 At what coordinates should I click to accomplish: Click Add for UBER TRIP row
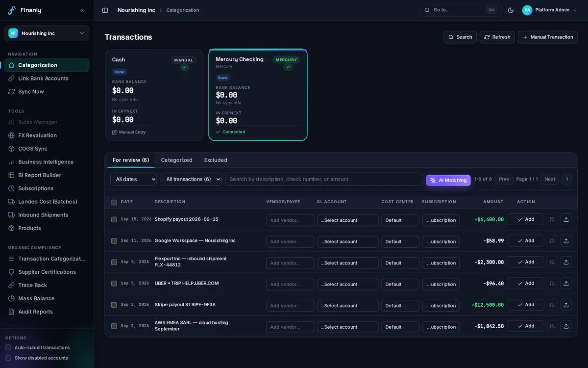coord(526,283)
